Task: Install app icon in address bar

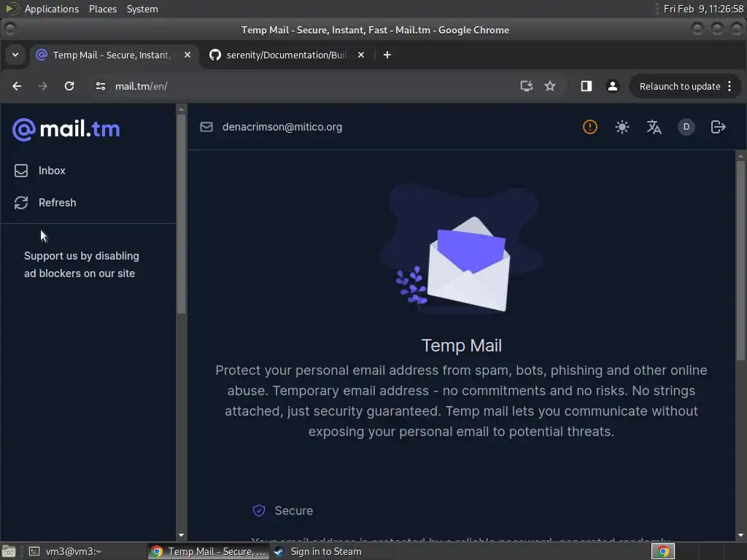Action: tap(526, 86)
